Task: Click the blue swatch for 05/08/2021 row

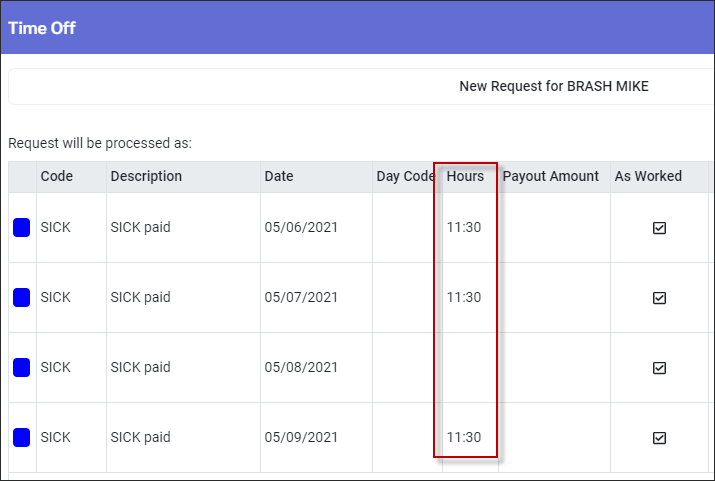Action: coord(21,367)
